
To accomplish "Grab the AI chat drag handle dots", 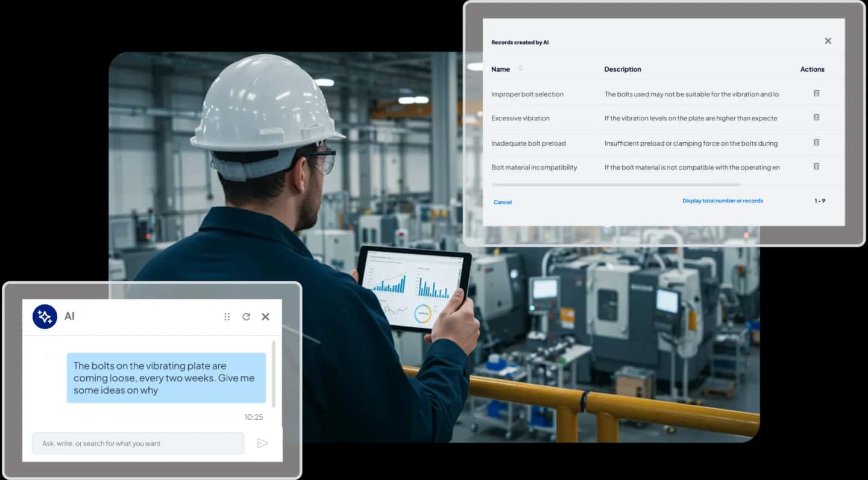I will pos(227,317).
